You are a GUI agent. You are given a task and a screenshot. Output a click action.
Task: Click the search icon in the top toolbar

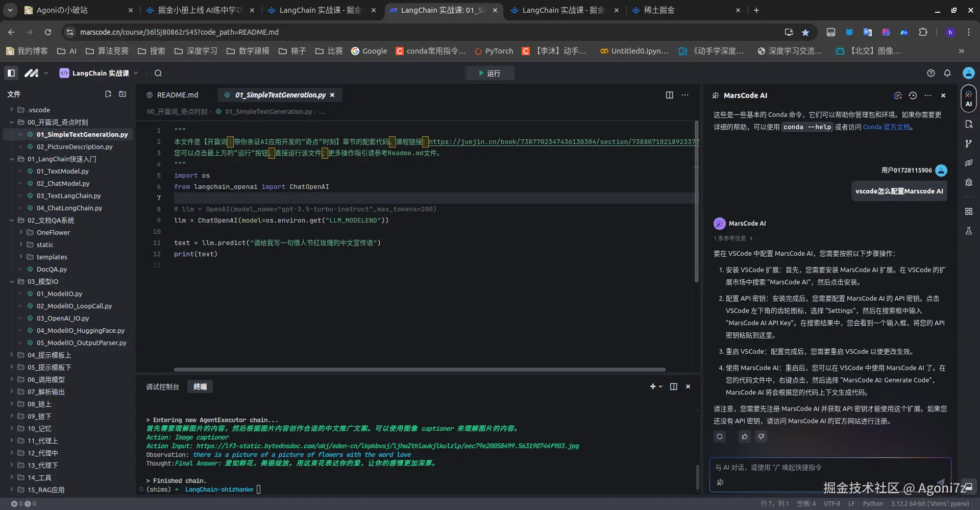click(158, 73)
